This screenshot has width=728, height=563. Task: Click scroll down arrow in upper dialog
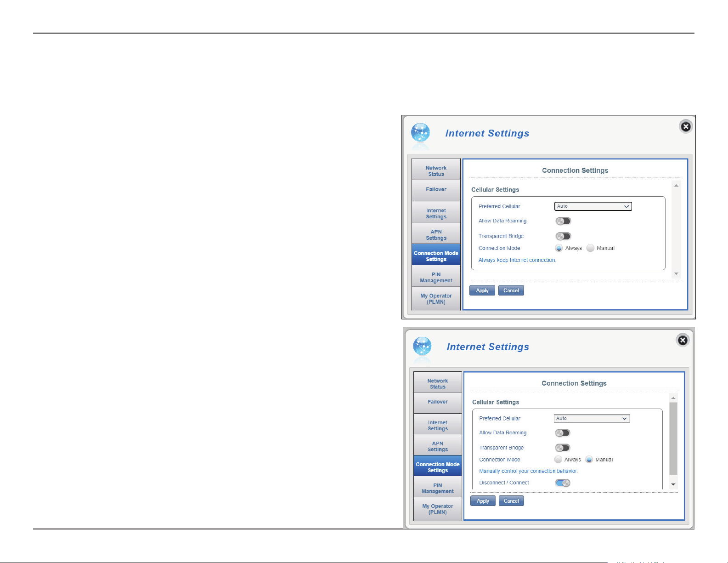676,273
